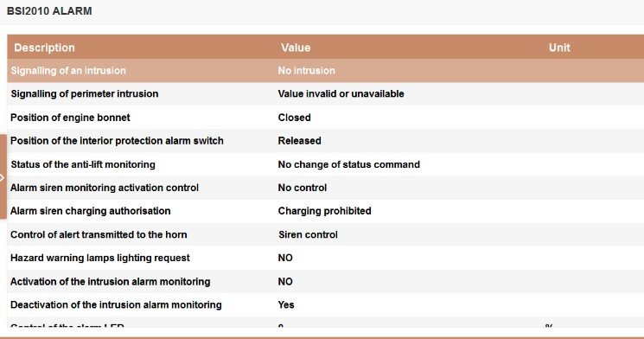Select the Signalling of an intrusion row
644x339 pixels.
pyautogui.click(x=325, y=71)
